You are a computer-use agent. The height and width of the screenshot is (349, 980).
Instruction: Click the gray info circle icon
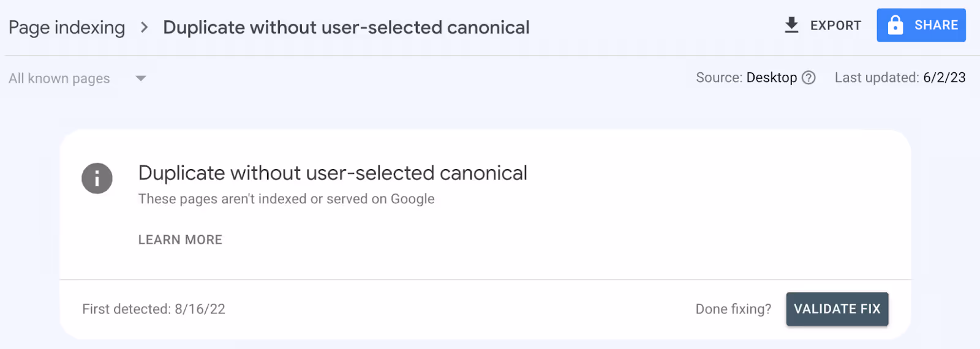pos(97,178)
